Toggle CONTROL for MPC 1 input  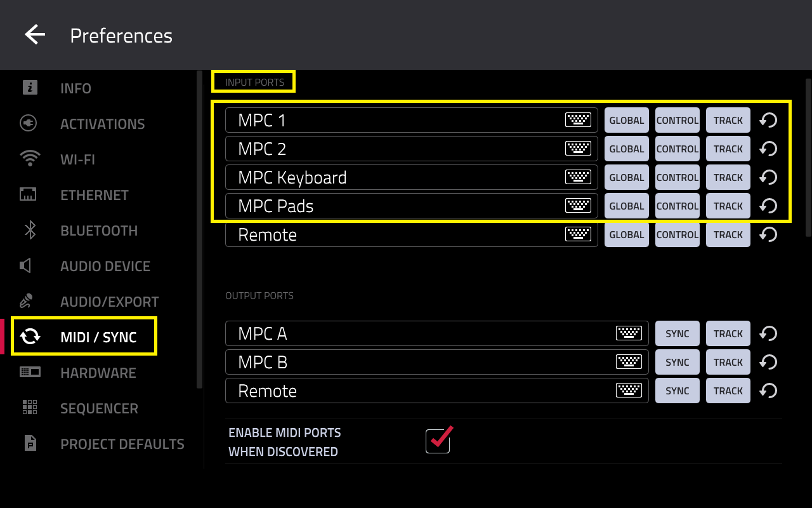coord(678,120)
